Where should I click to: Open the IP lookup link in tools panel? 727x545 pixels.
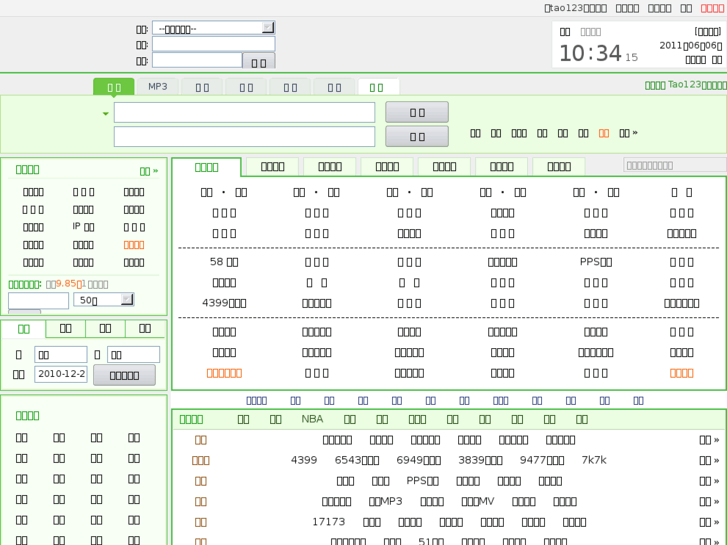tap(83, 227)
